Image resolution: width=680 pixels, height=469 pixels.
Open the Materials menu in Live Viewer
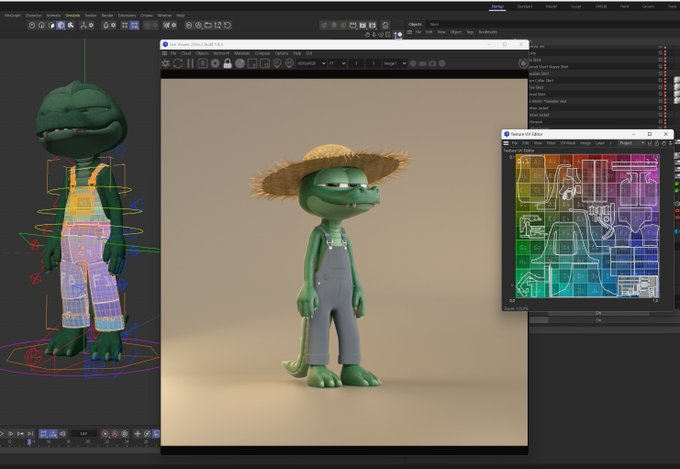point(242,53)
